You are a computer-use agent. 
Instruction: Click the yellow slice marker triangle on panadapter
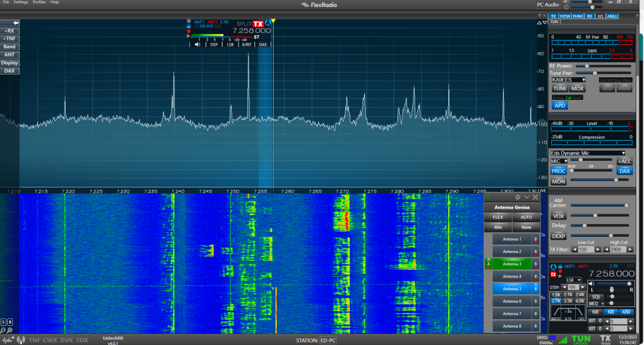tap(273, 21)
